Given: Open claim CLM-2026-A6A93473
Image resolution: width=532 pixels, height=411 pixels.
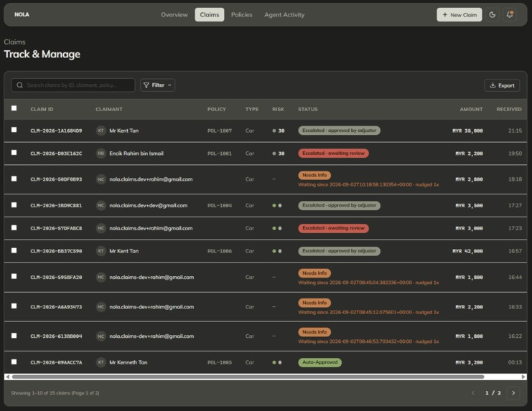Looking at the screenshot, I should pyautogui.click(x=56, y=307).
